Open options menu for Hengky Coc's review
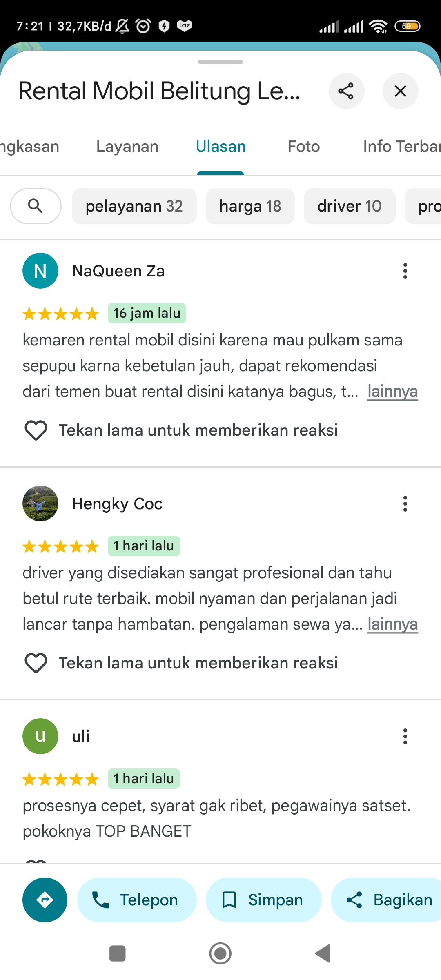 (x=405, y=503)
